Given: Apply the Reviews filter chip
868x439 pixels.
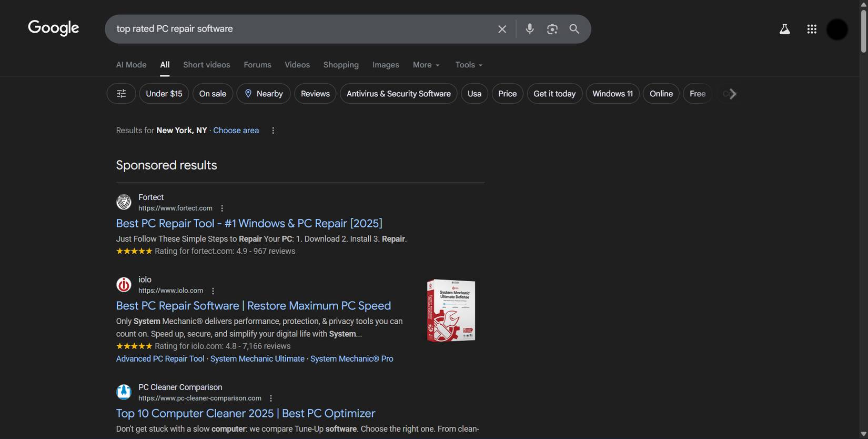Looking at the screenshot, I should pos(315,94).
